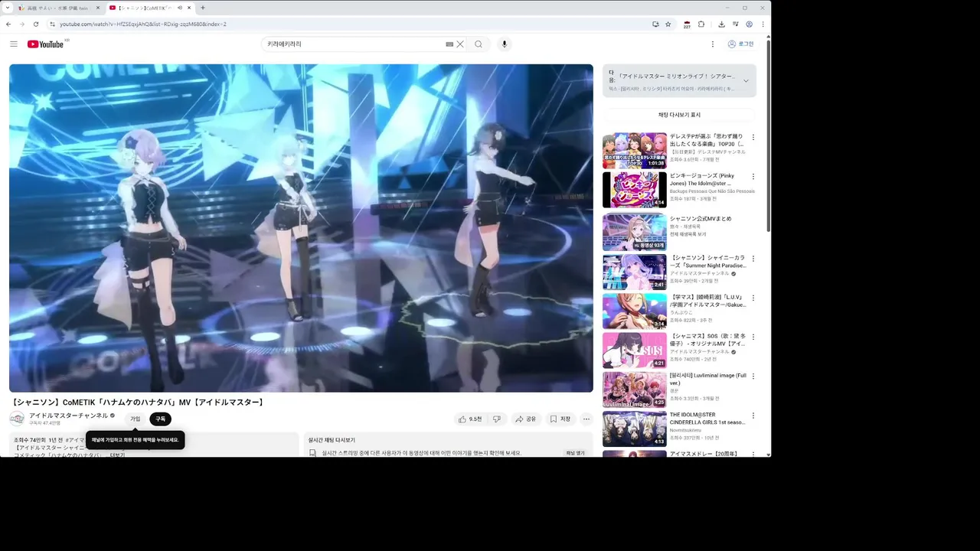Image resolution: width=980 pixels, height=551 pixels.
Task: Click the cast/install icon in the address bar
Action: 655,24
